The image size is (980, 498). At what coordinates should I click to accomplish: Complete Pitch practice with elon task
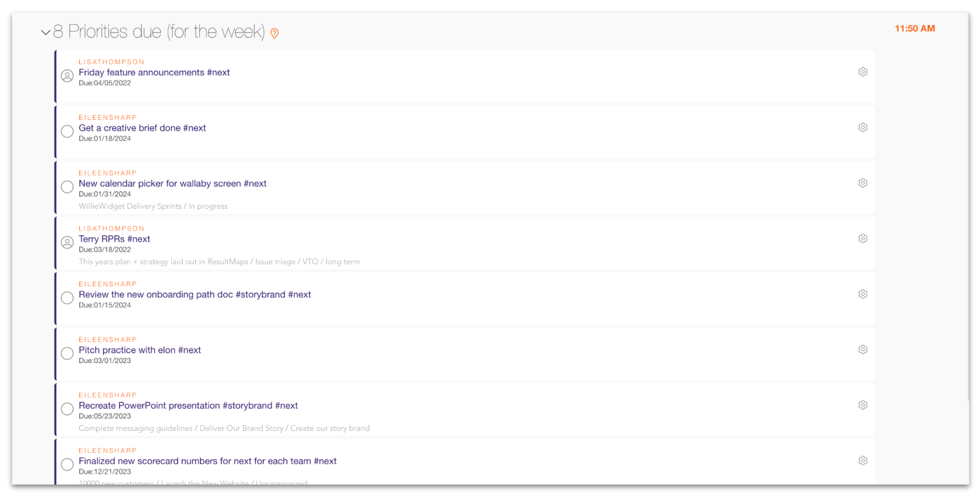[x=67, y=353]
